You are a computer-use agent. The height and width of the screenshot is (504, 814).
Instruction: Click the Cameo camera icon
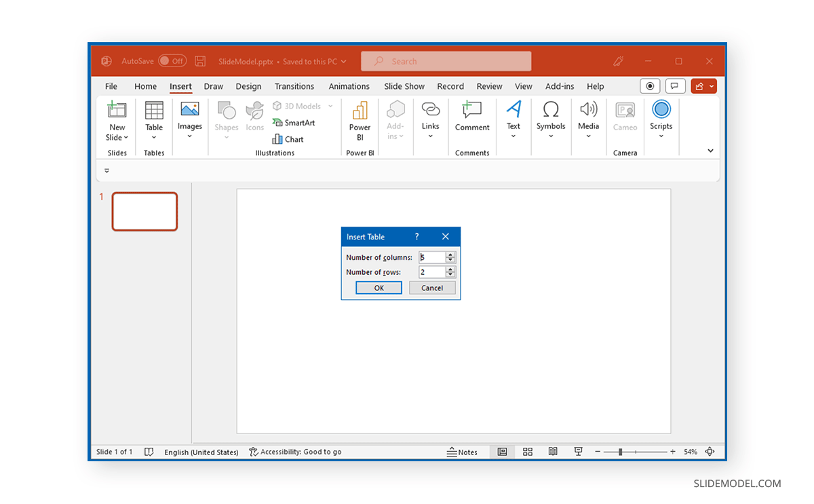(x=625, y=110)
